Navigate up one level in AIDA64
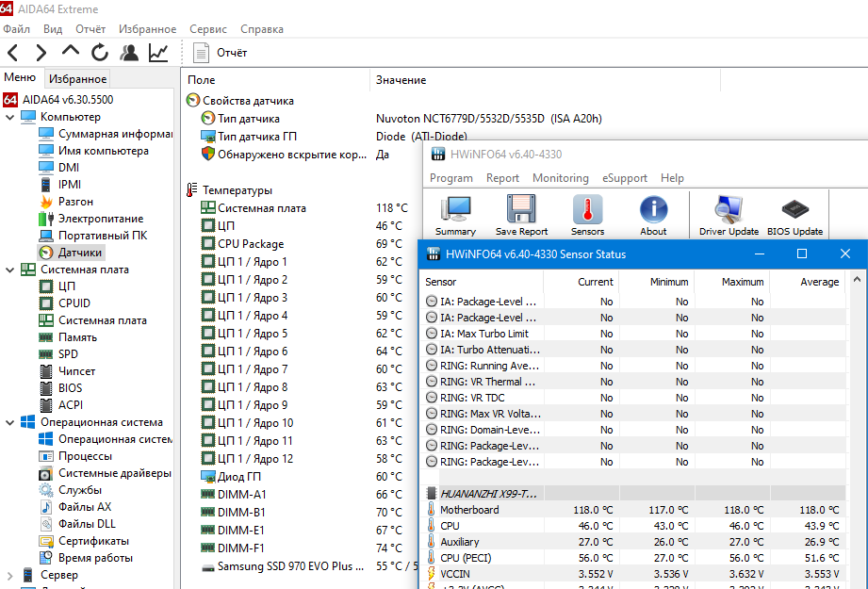 pos(71,52)
